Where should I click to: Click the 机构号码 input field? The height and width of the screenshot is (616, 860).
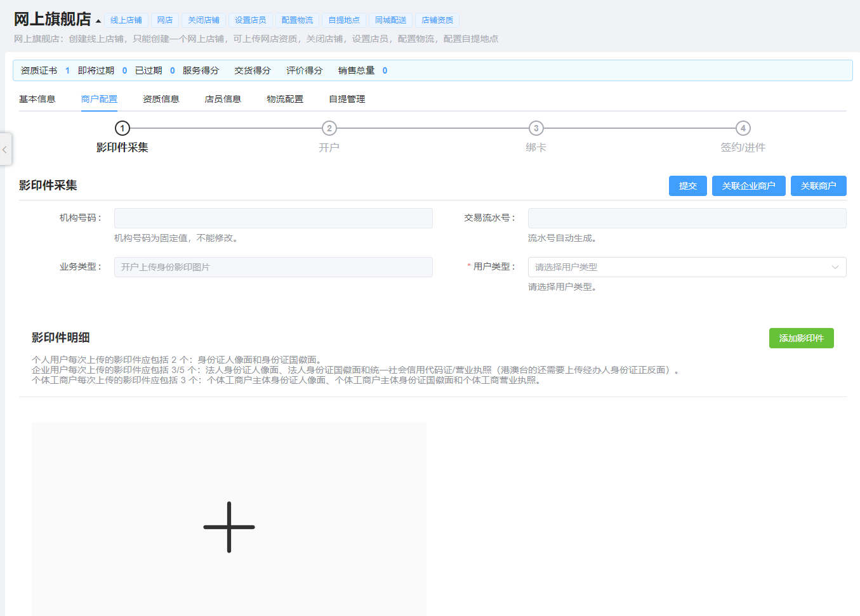pyautogui.click(x=273, y=218)
